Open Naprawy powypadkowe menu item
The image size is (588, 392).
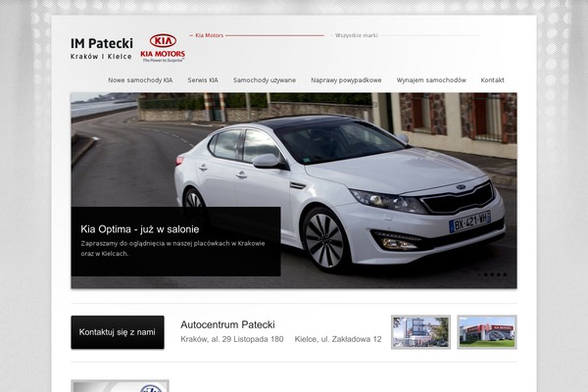pyautogui.click(x=346, y=79)
